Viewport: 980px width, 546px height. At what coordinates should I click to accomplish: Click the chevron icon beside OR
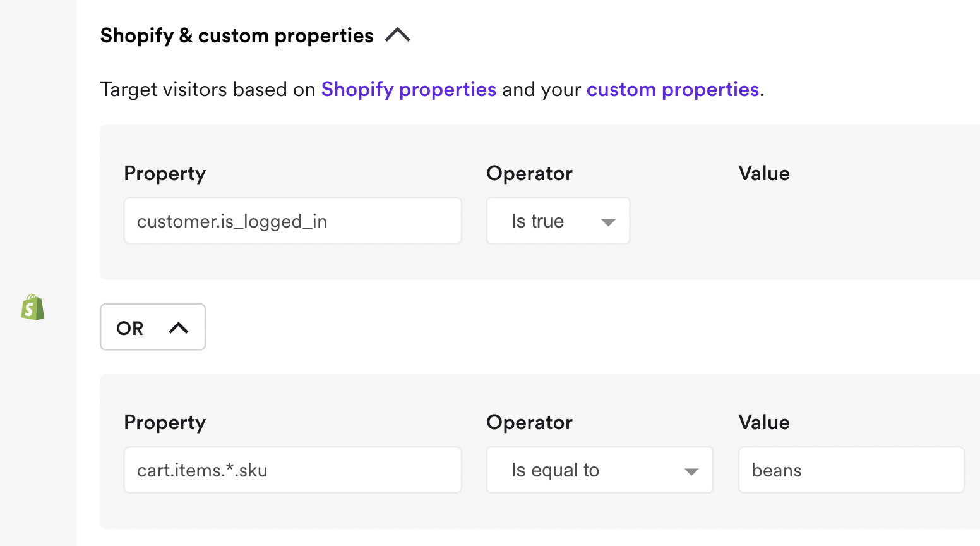pyautogui.click(x=179, y=327)
